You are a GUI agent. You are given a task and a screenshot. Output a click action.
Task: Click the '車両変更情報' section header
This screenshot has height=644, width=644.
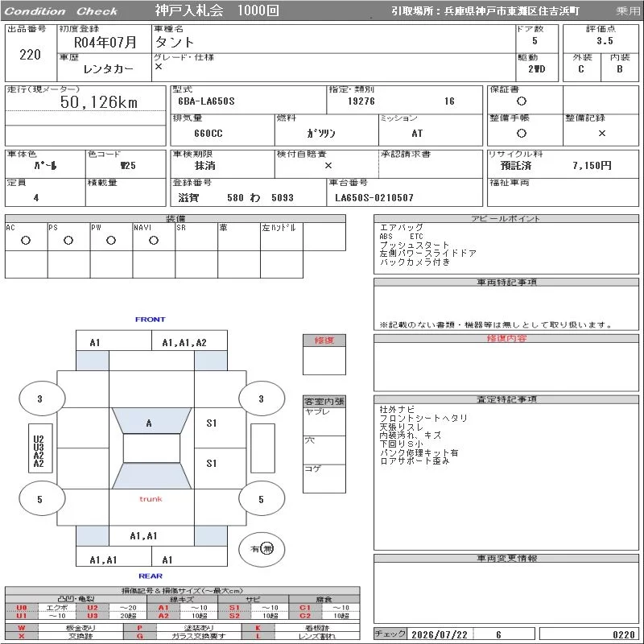tap(506, 558)
